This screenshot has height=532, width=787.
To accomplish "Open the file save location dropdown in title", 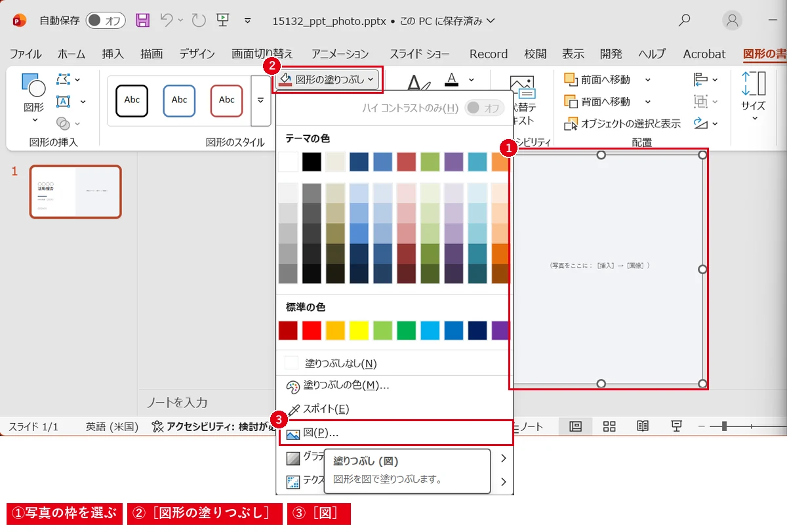I will (491, 21).
